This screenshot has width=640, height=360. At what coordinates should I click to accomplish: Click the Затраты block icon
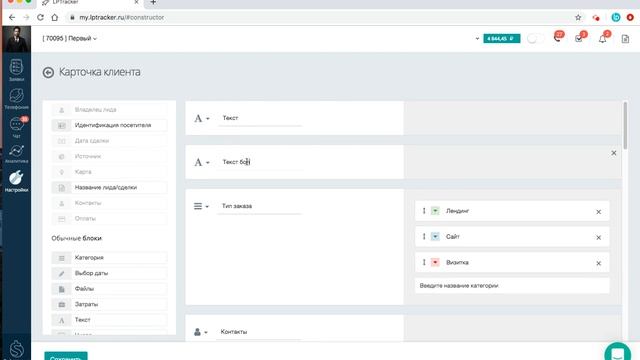click(62, 304)
